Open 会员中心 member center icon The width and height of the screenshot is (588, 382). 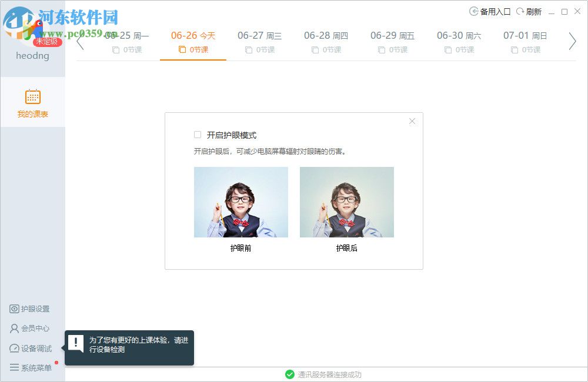[x=13, y=329]
